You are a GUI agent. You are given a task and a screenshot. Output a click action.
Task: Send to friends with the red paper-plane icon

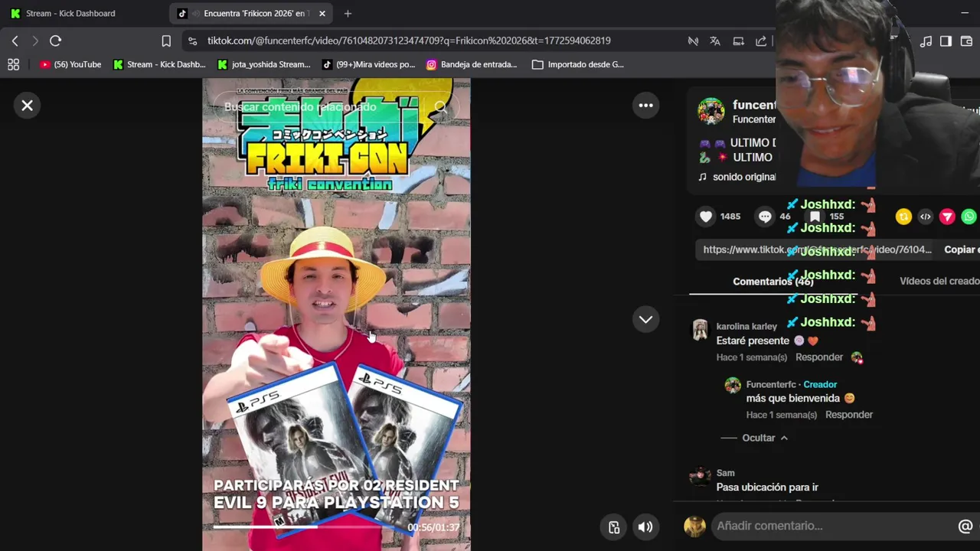947,217
